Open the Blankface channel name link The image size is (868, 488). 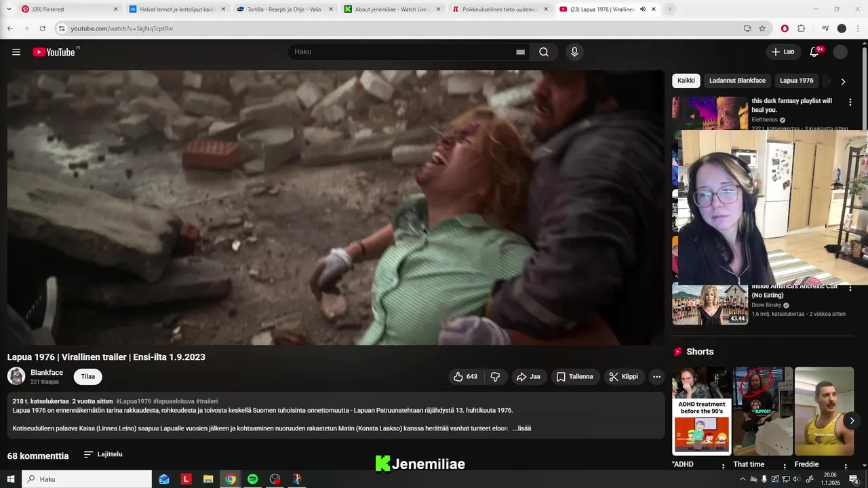[x=47, y=373]
